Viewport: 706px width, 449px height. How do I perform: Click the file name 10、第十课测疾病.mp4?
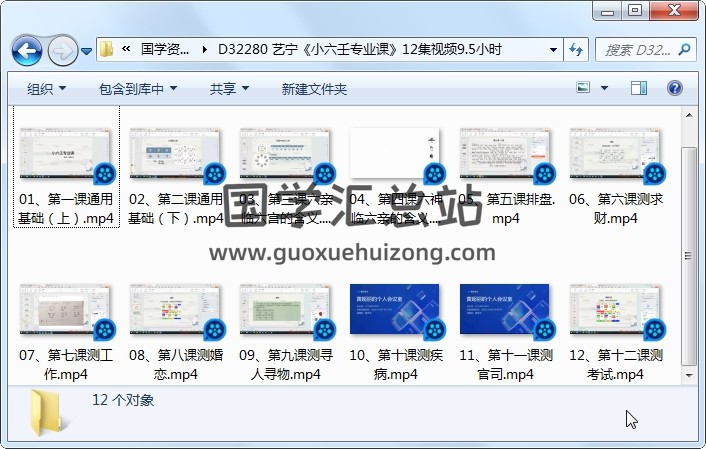coord(396,365)
